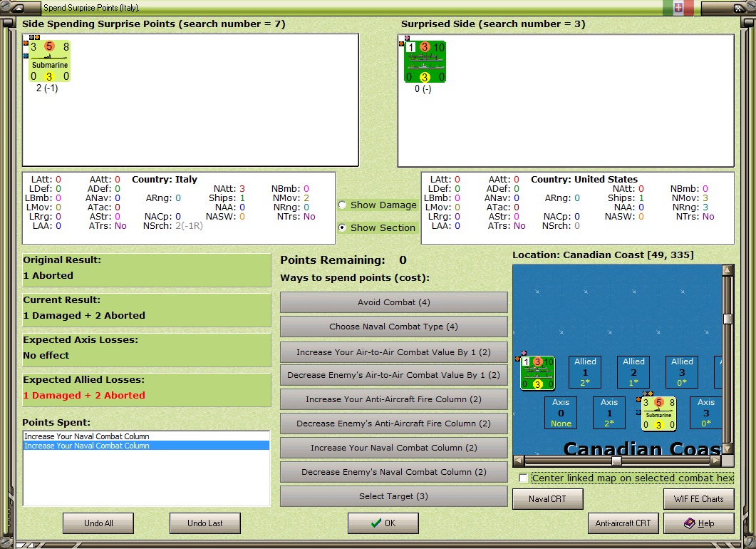Select the United States convoy unit counter
This screenshot has width=756, height=549.
point(425,62)
